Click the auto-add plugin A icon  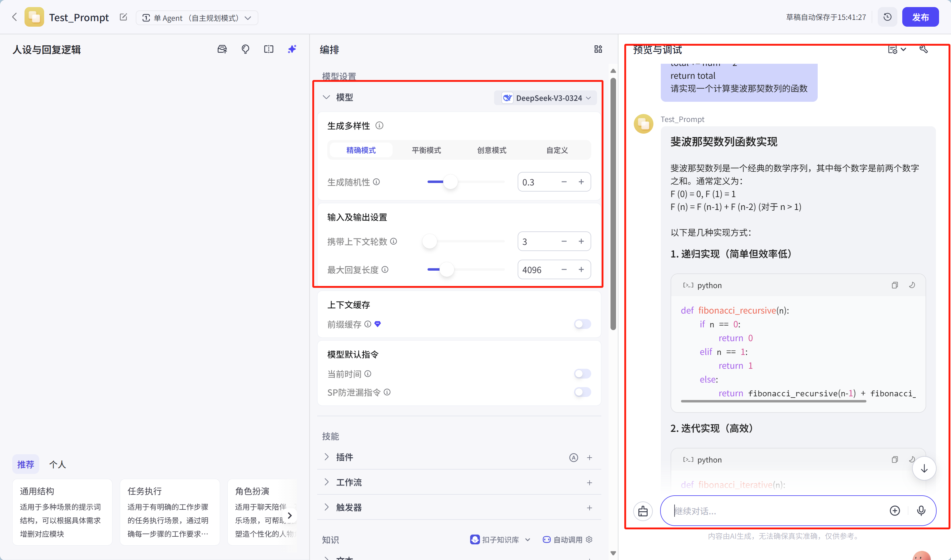tap(573, 457)
